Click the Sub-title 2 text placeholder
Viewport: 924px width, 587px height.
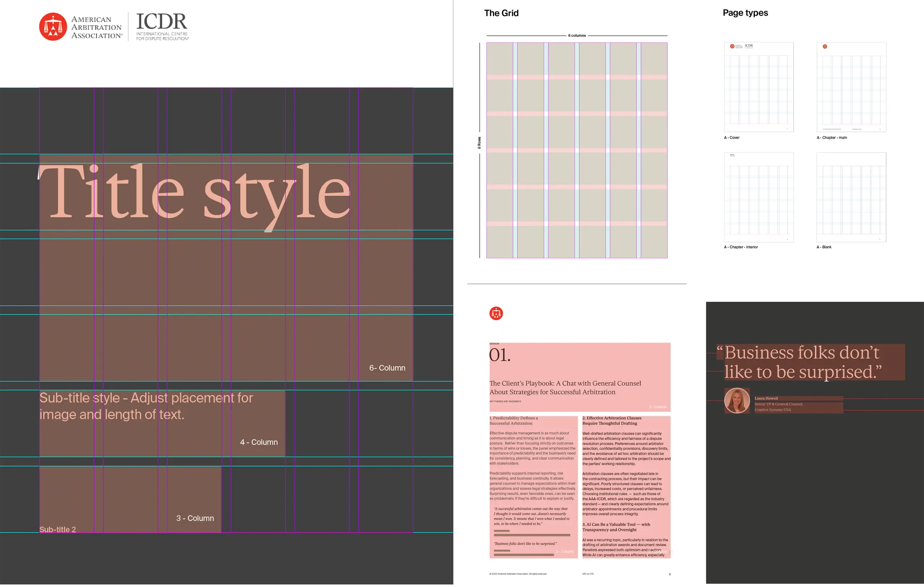coord(57,529)
